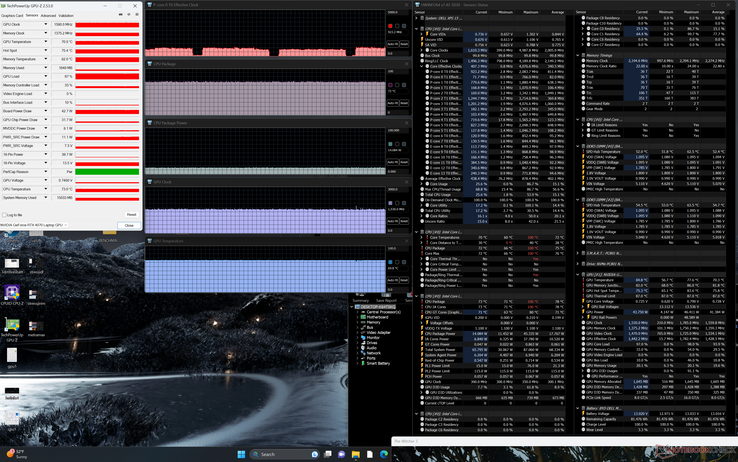The width and height of the screenshot is (738, 462).
Task: Open the Sensors tab in GPU-Z
Action: (32, 16)
